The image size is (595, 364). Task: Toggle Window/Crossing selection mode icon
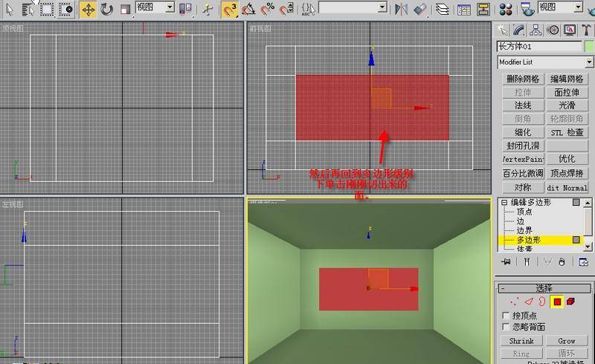(66, 10)
